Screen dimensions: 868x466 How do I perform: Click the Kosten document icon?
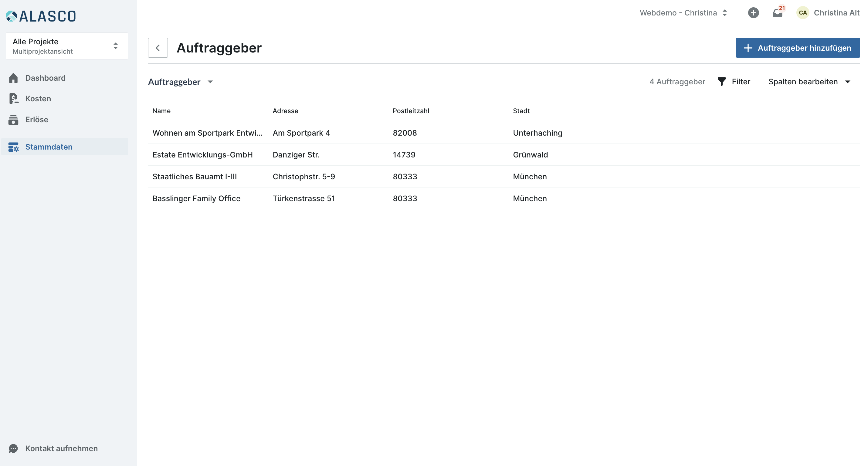13,98
